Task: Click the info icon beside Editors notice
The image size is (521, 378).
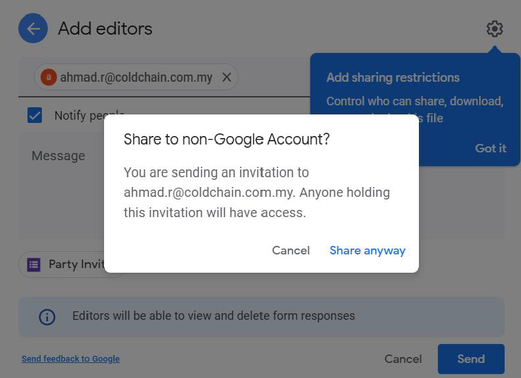Action: tap(47, 317)
